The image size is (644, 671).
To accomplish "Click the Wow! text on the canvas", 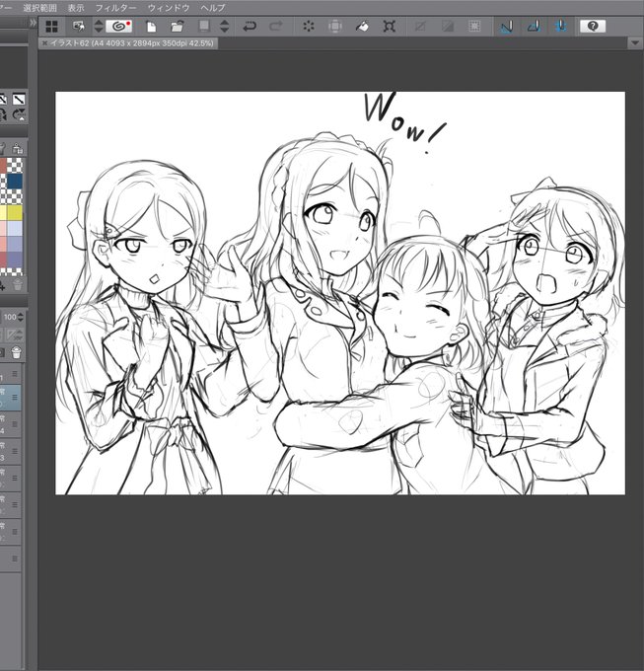I will pos(404,122).
